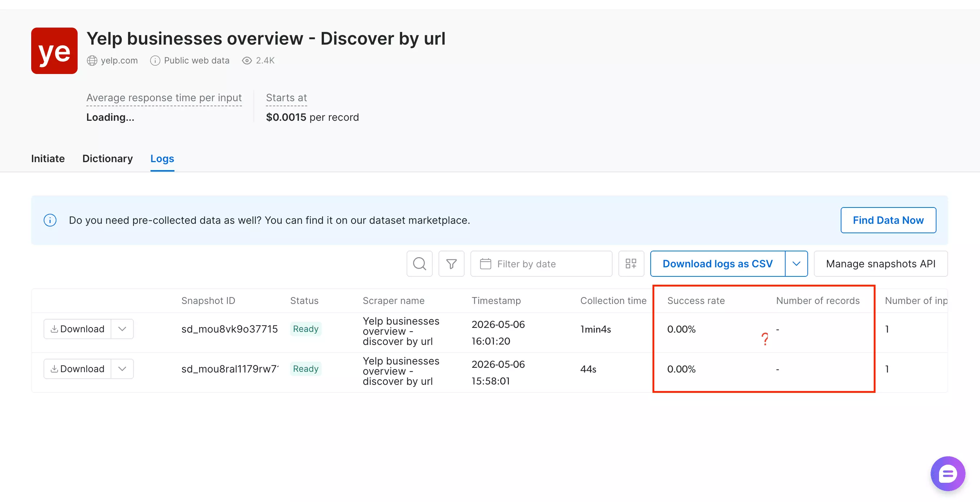This screenshot has width=980, height=502.
Task: Click the page title Yelp businesses overview
Action: [x=266, y=38]
